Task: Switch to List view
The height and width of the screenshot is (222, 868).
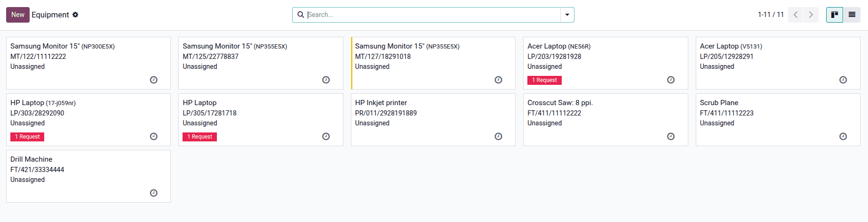Action: tap(852, 15)
